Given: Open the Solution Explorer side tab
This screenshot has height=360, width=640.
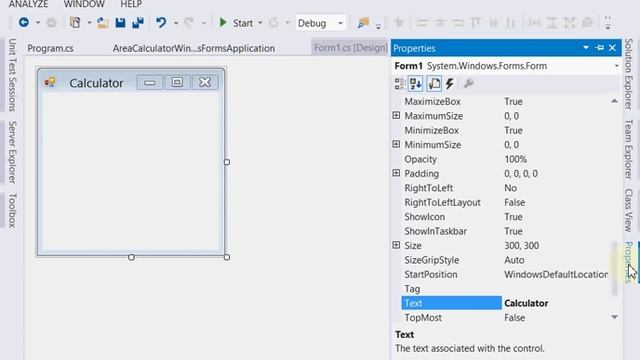Looking at the screenshot, I should pyautogui.click(x=629, y=74).
